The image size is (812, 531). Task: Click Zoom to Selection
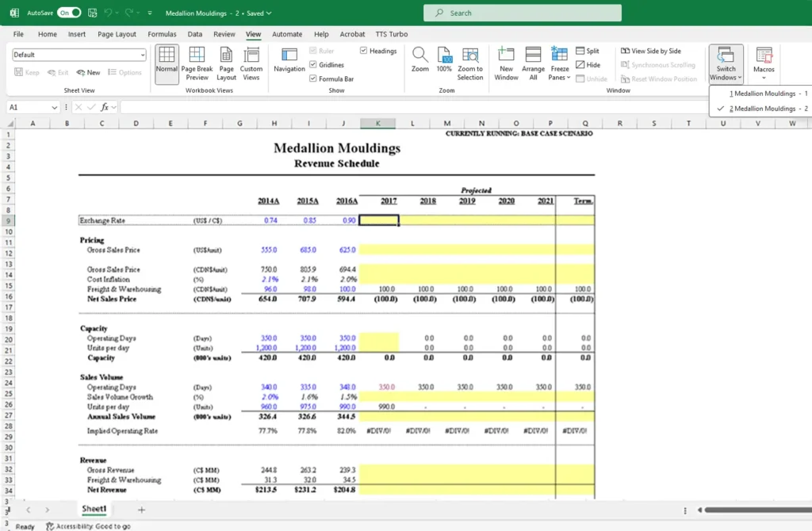tap(470, 63)
